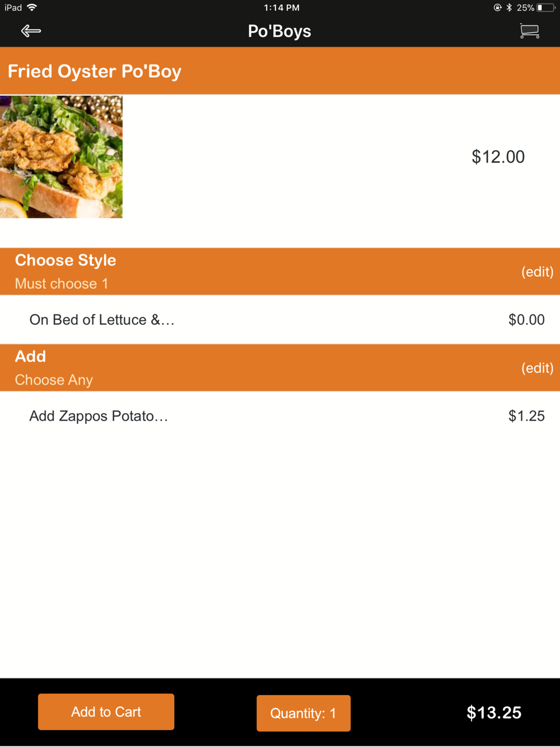Tap the battery indicator icon
Viewport: 560px width, 747px height.
pos(546,8)
